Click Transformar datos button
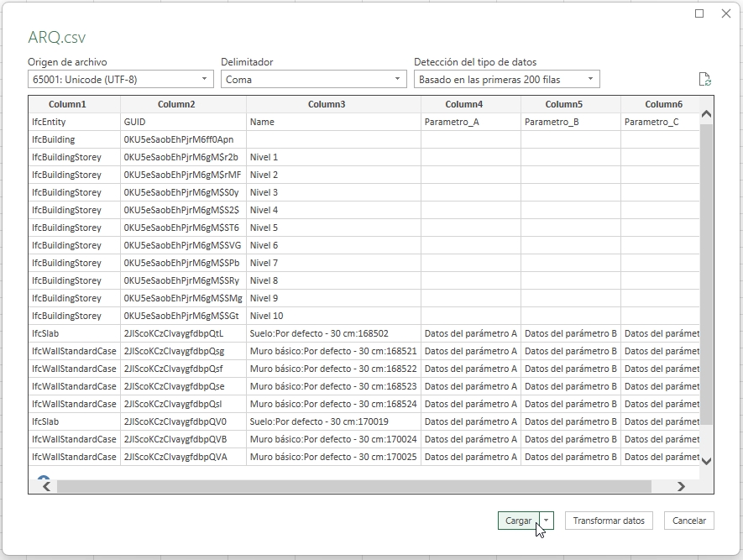Viewport: 743px width, 560px height. pyautogui.click(x=609, y=521)
